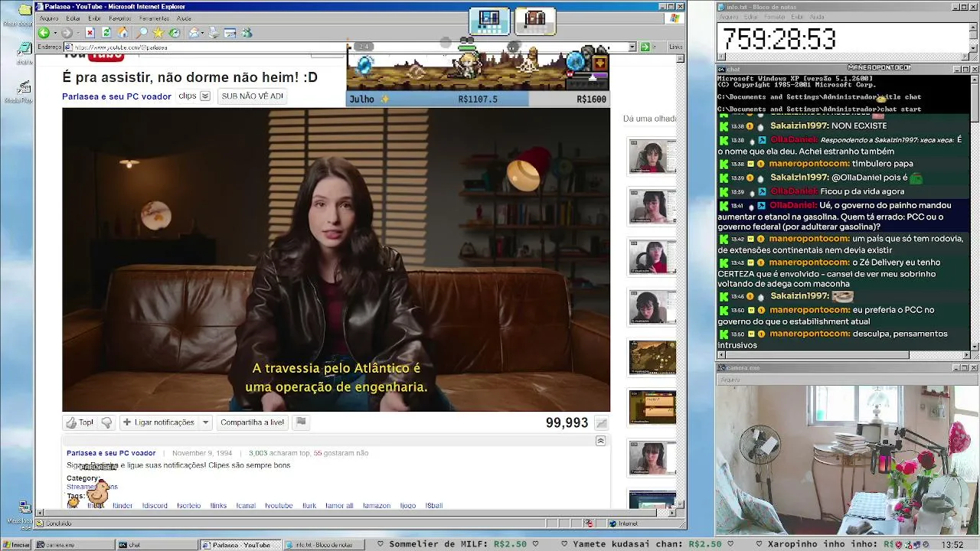
Task: Click the Iniciar start button
Action: coord(16,545)
